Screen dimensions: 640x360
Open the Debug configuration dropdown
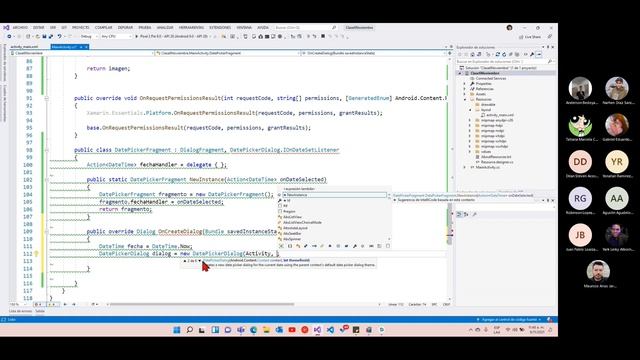[89, 36]
